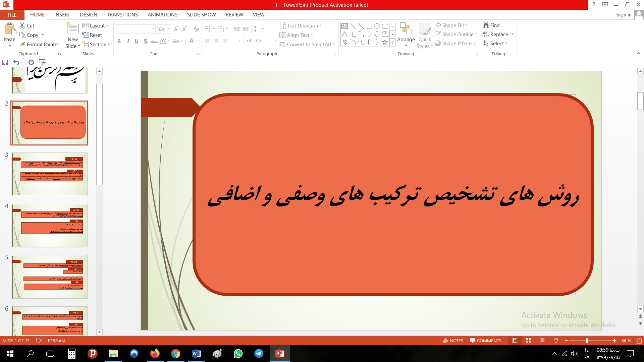Select the rectangle shape in shapes gallery
644x362 pixels.
coord(369,26)
